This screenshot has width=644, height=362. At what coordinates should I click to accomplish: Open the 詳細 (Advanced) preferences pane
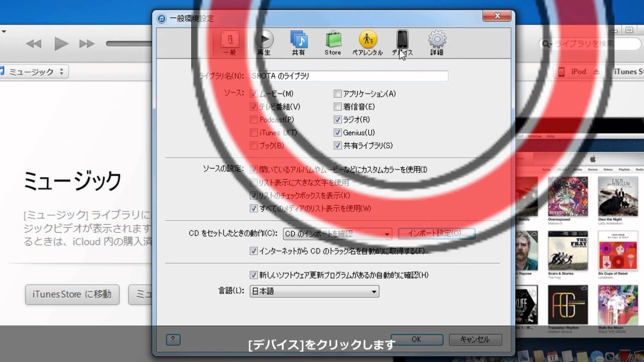[437, 43]
